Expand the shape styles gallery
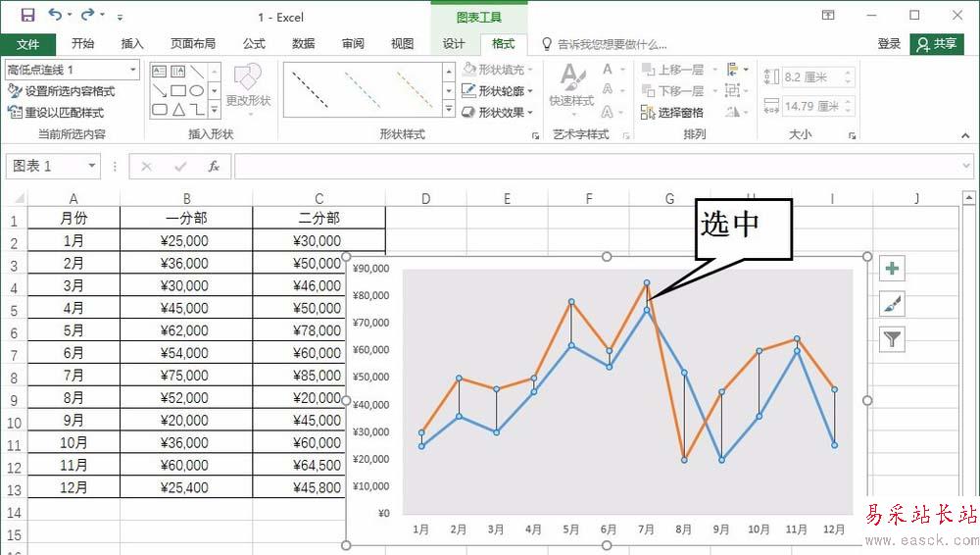The width and height of the screenshot is (980, 555). (449, 110)
